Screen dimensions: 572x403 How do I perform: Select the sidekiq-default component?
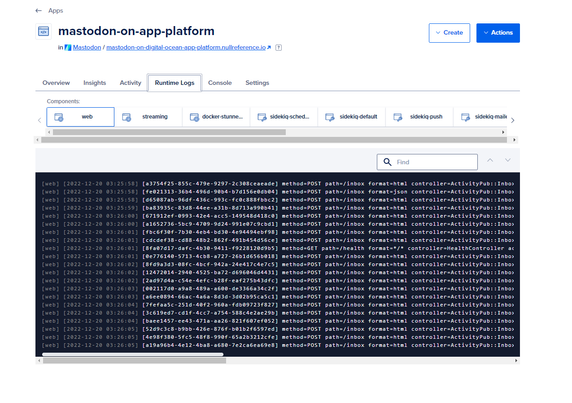(352, 117)
